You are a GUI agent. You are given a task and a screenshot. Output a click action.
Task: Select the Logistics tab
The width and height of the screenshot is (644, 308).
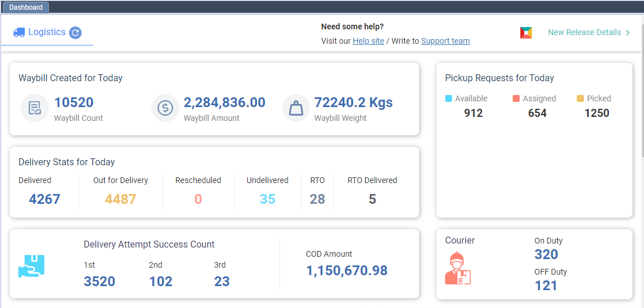[x=47, y=33]
